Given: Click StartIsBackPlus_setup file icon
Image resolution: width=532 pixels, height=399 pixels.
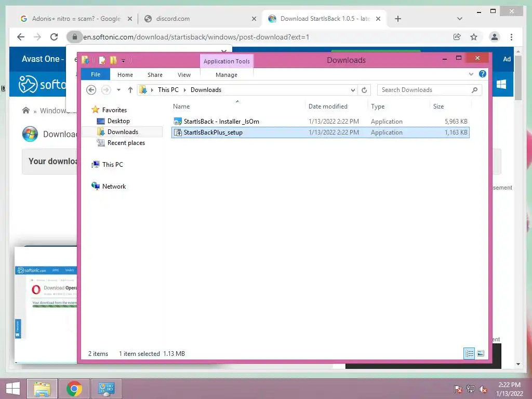Looking at the screenshot, I should [x=178, y=132].
